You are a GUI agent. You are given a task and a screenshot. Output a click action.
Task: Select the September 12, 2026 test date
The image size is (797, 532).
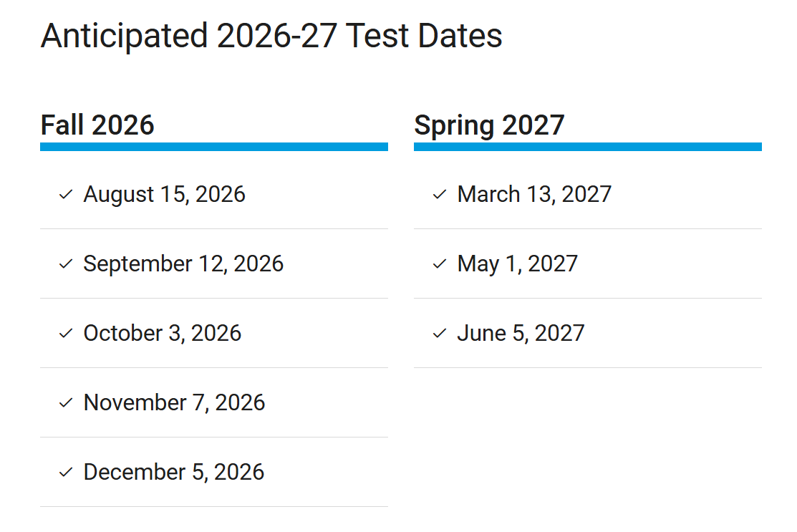click(183, 263)
